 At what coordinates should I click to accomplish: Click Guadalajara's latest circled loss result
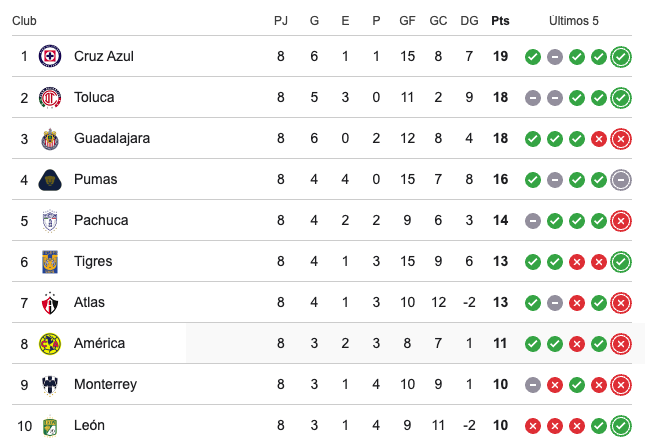point(621,138)
